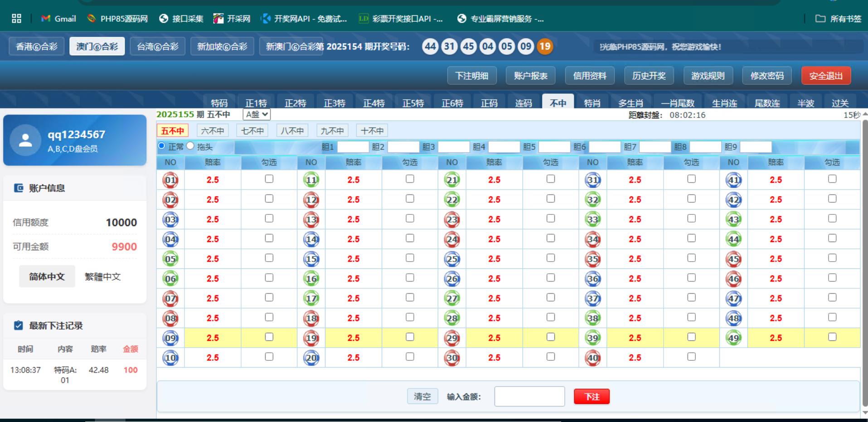Check the box for number 01
Screen dimensions: 868x422
[x=269, y=179]
